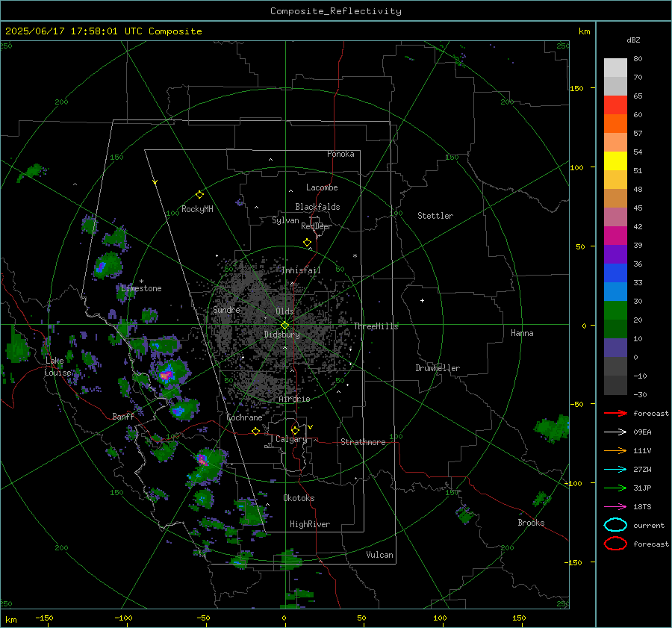The height and width of the screenshot is (628, 672).
Task: Click the magenta storm core west of Sundre
Action: (166, 376)
